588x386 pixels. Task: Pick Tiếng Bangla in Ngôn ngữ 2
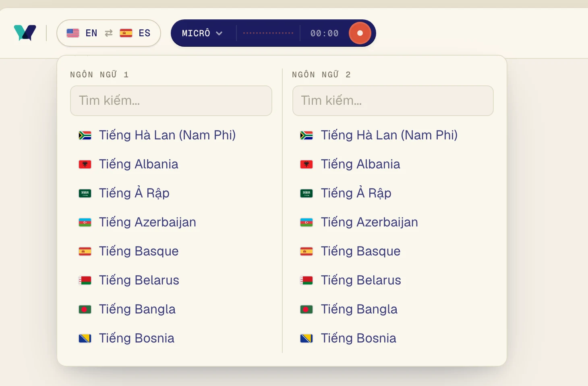click(x=393, y=309)
